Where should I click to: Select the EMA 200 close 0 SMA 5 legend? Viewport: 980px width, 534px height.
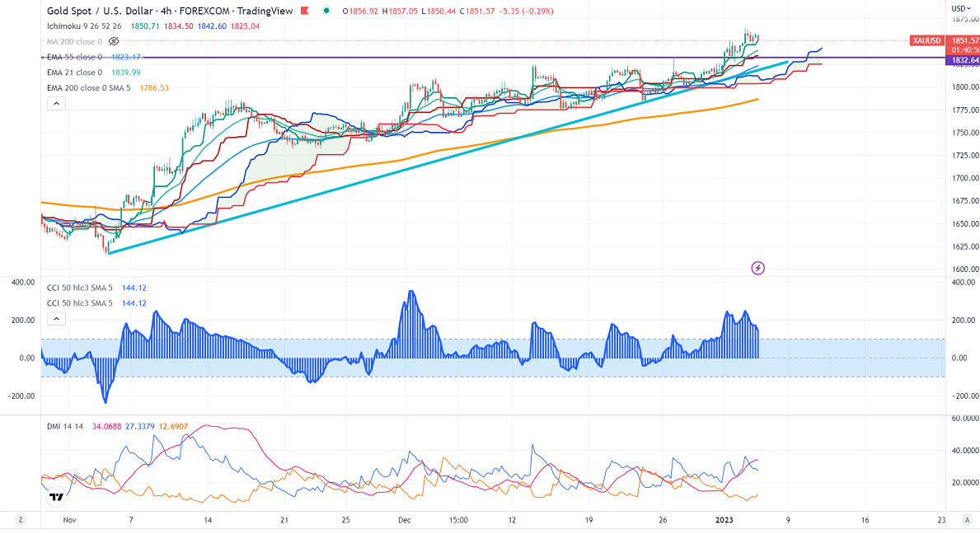[x=89, y=88]
